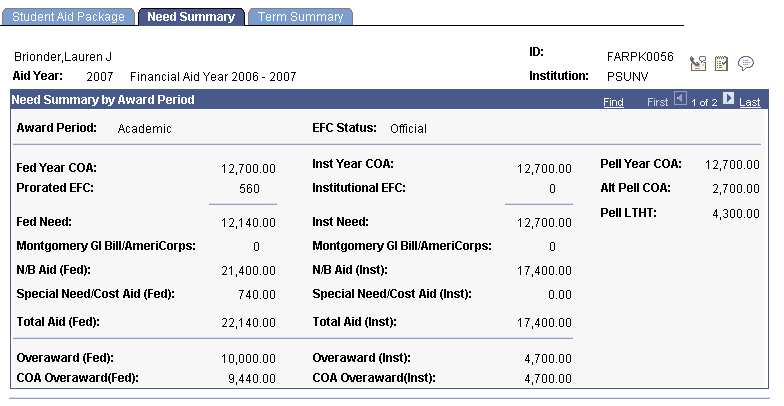Switch to the Term Summary tab
784x406 pixels.
tap(300, 16)
